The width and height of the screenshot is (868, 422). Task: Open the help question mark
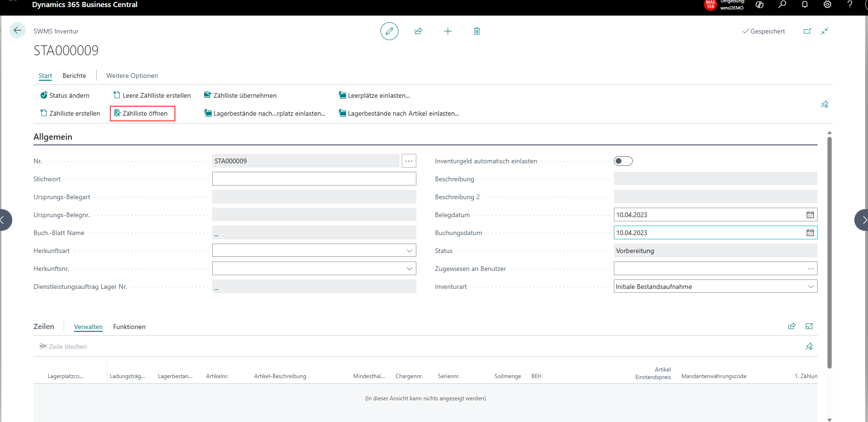point(850,5)
